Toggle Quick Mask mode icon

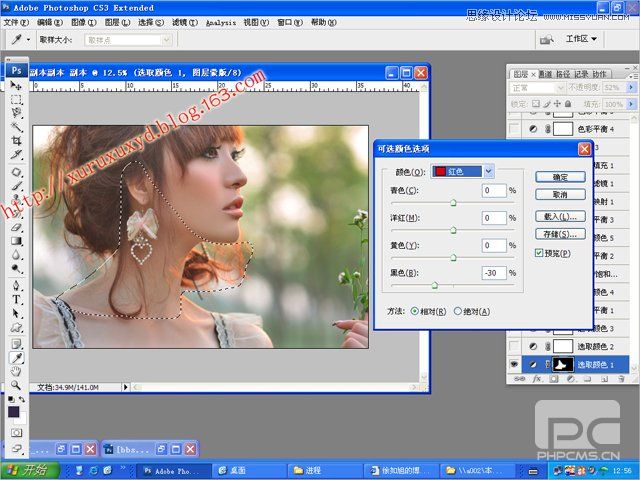point(16,433)
